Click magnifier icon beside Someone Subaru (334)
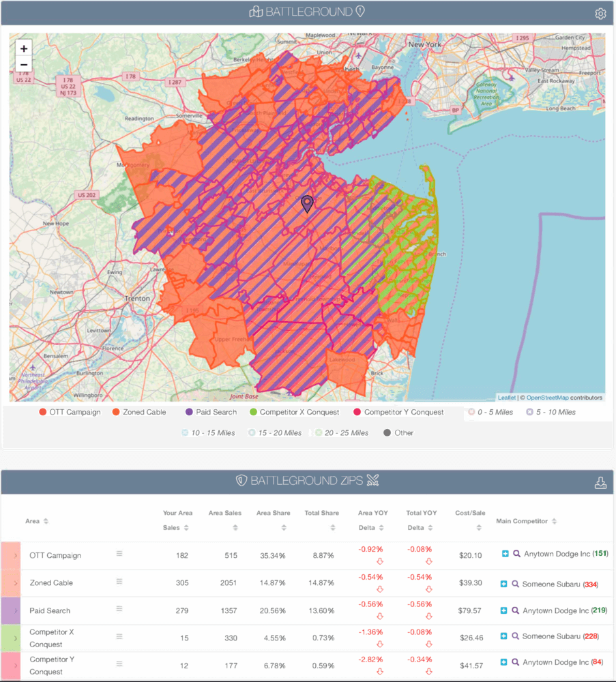Viewport: 616px width, 682px height. pyautogui.click(x=516, y=584)
